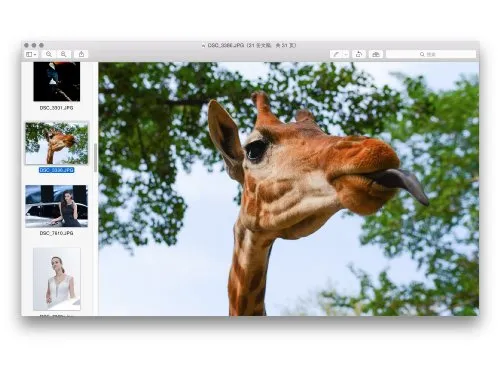Select the giraffe thumbnail in sidebar
This screenshot has height=375, width=500.
click(x=57, y=143)
